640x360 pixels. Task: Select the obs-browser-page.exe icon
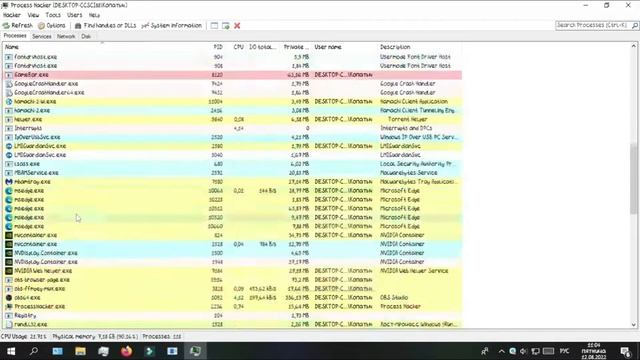pyautogui.click(x=9, y=280)
